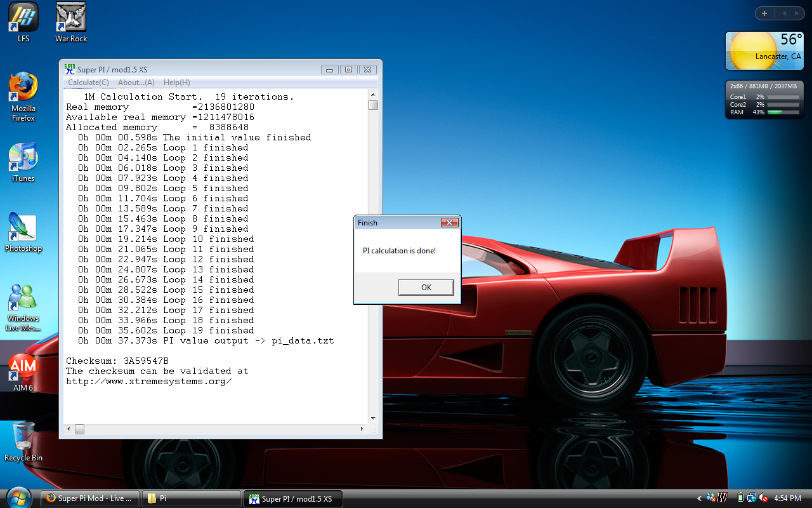Viewport: 812px width, 508px height.
Task: Click the Windows Start orb
Action: [x=18, y=497]
